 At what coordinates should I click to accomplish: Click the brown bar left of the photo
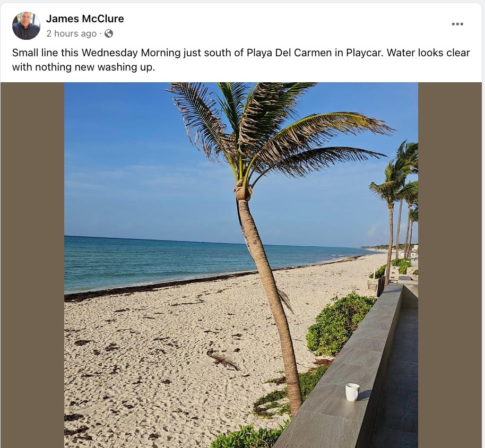[x=32, y=265]
